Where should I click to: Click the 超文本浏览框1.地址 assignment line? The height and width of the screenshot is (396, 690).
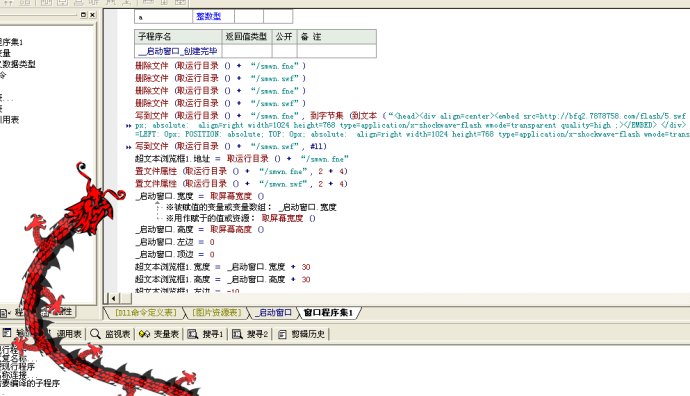(242, 158)
